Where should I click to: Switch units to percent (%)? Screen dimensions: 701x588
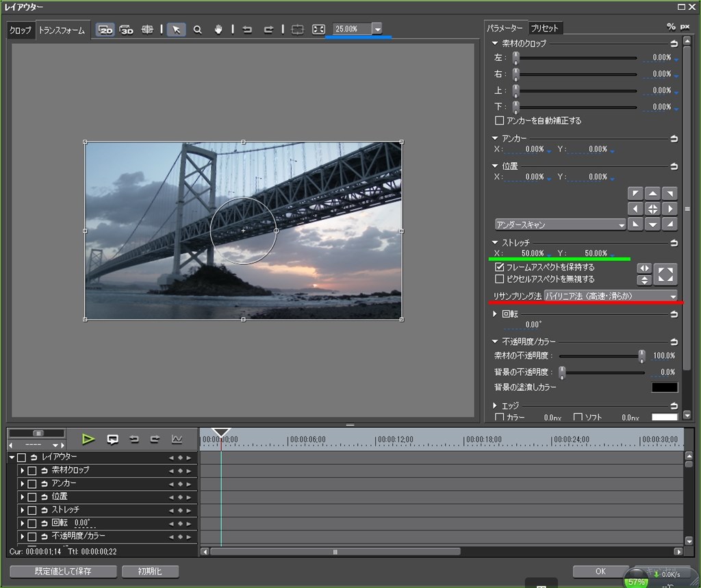(x=671, y=27)
